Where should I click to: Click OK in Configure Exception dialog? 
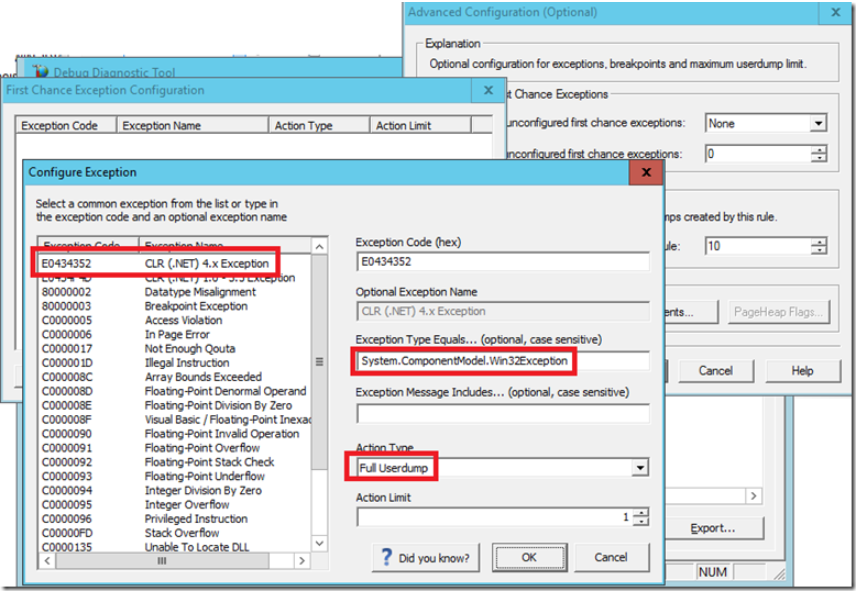529,557
